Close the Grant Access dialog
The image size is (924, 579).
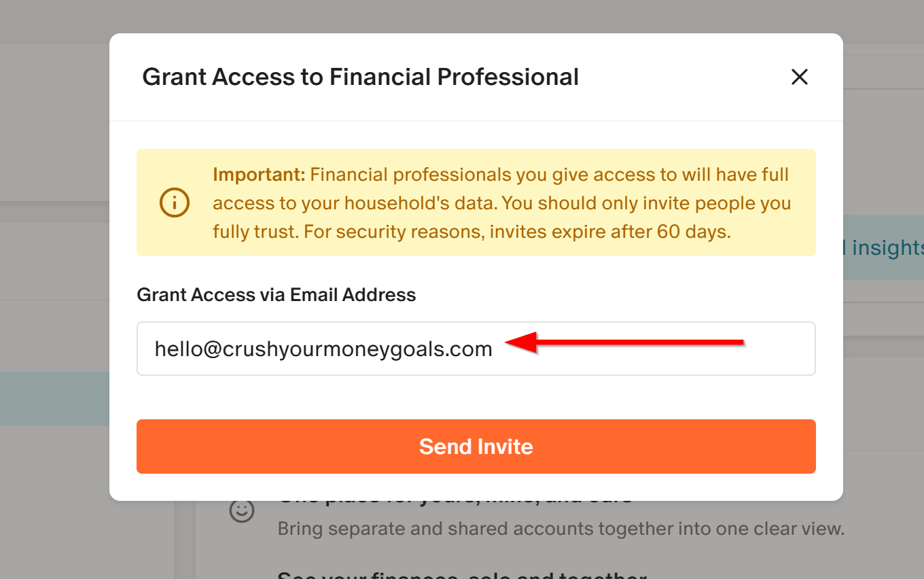point(799,77)
